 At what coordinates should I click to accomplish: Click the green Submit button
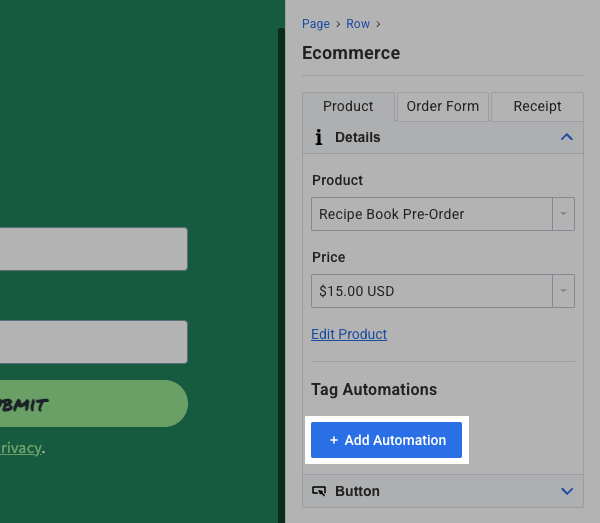pos(90,404)
